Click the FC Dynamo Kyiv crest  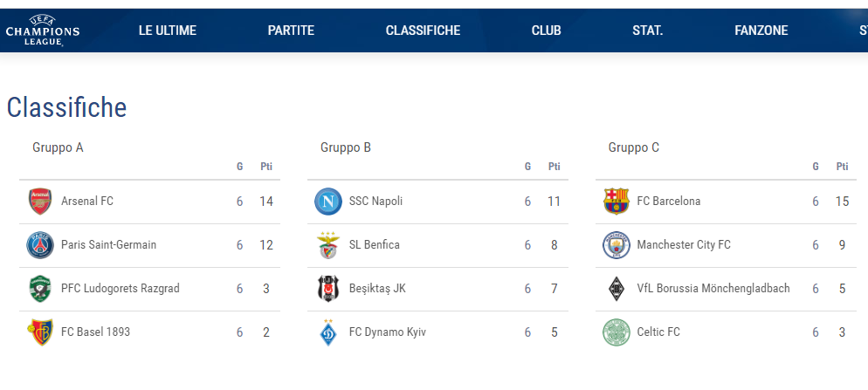point(328,332)
